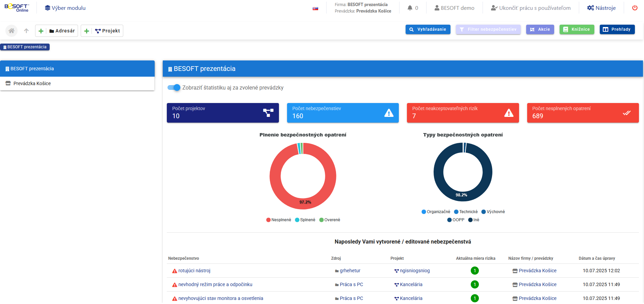
Task: Click the up arrow navigation icon
Action: [26, 31]
